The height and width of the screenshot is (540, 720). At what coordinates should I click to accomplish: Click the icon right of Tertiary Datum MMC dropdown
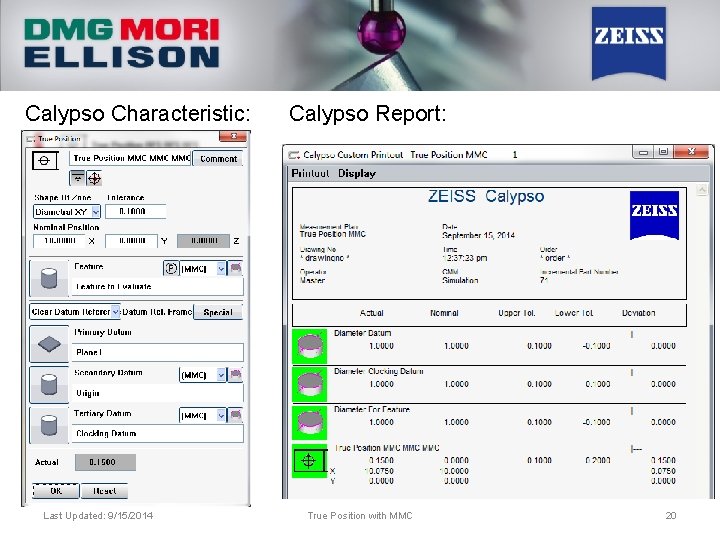(236, 415)
